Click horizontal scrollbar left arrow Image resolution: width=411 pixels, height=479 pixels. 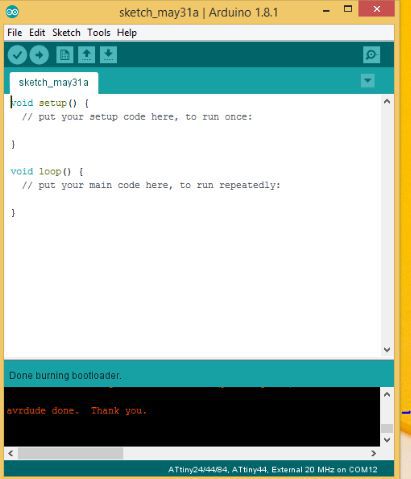[11, 453]
